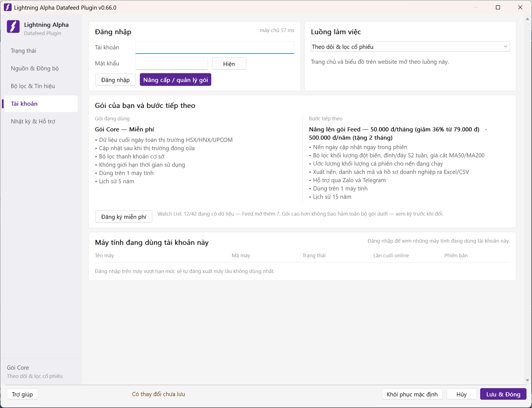This screenshot has height=408, width=532.
Task: Click the Đăng ký miễn phí button
Action: click(124, 217)
